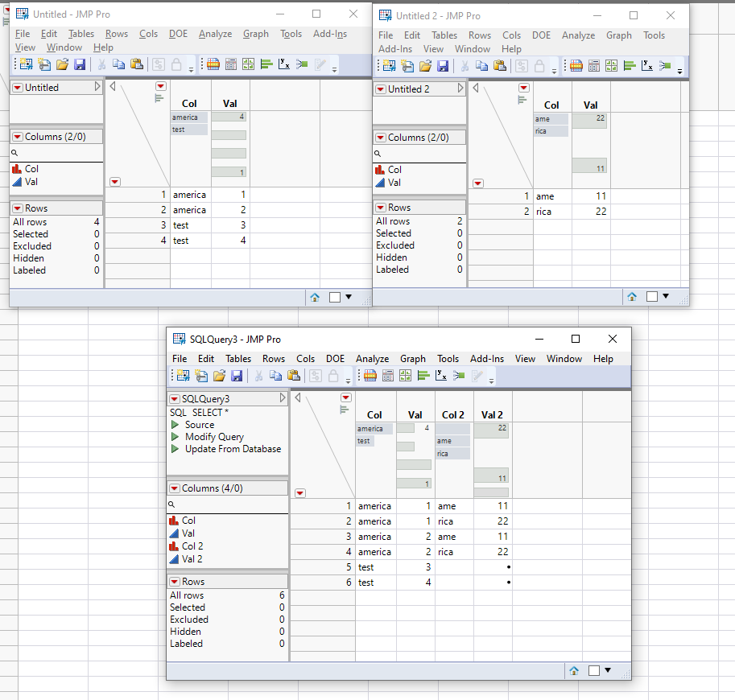Click Copy icon in Untitled window toolbar
Viewport: 735px width, 700px height.
click(118, 64)
